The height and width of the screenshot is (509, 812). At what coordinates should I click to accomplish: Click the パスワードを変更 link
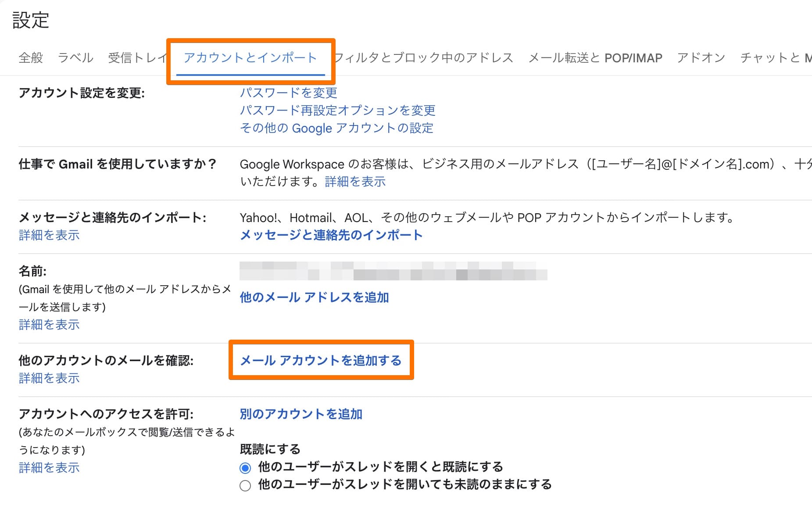pyautogui.click(x=288, y=93)
